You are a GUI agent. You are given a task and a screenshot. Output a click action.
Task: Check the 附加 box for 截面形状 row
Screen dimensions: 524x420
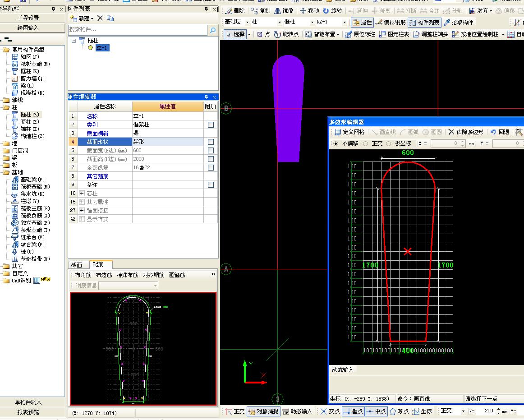coord(211,142)
